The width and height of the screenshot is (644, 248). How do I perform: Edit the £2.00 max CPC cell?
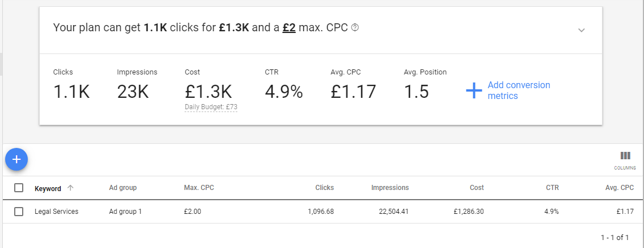click(x=193, y=212)
